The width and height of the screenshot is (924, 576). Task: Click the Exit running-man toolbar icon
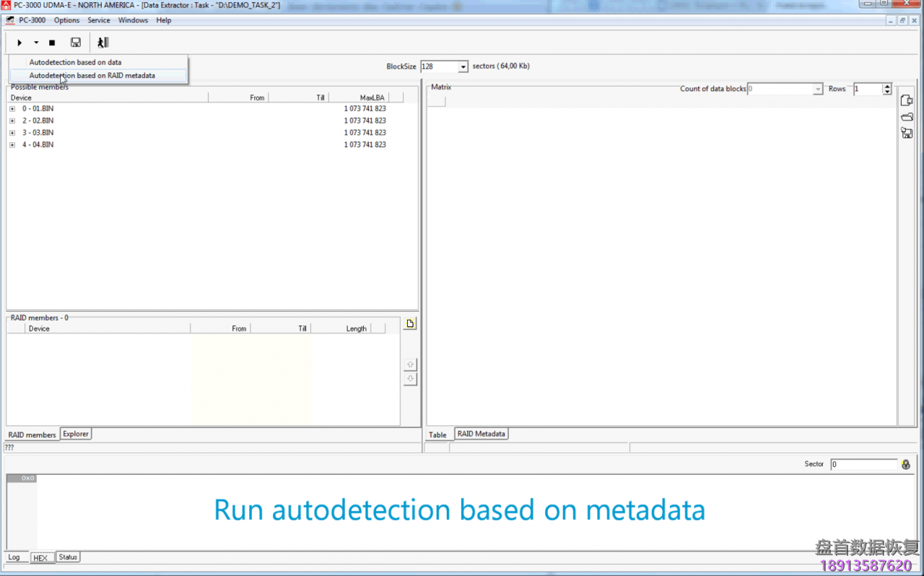(103, 43)
